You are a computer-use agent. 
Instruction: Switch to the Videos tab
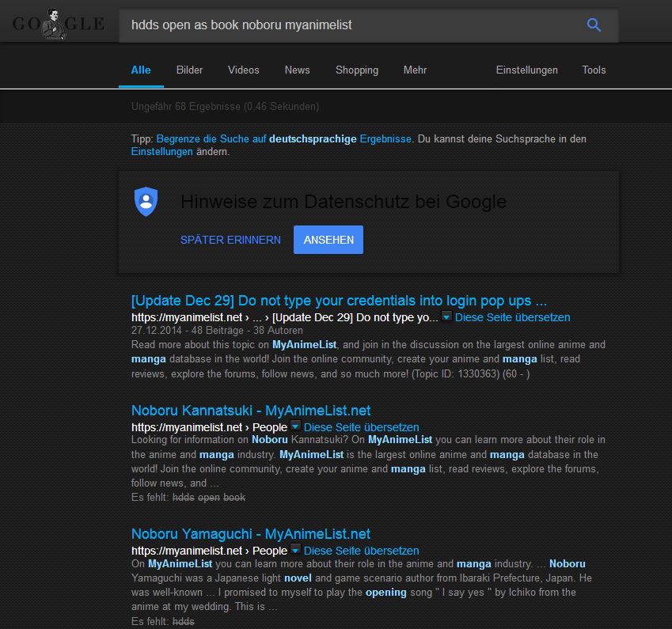(243, 70)
